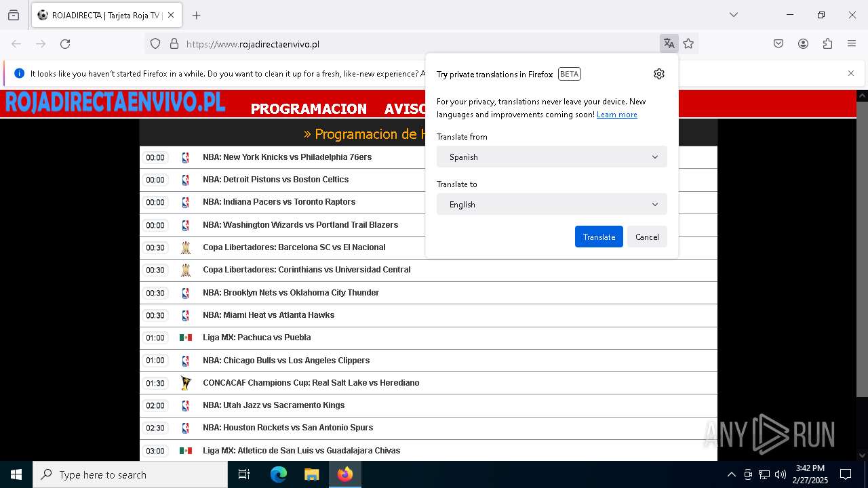Open the notification center icon
Image resolution: width=868 pixels, height=488 pixels.
click(x=846, y=474)
